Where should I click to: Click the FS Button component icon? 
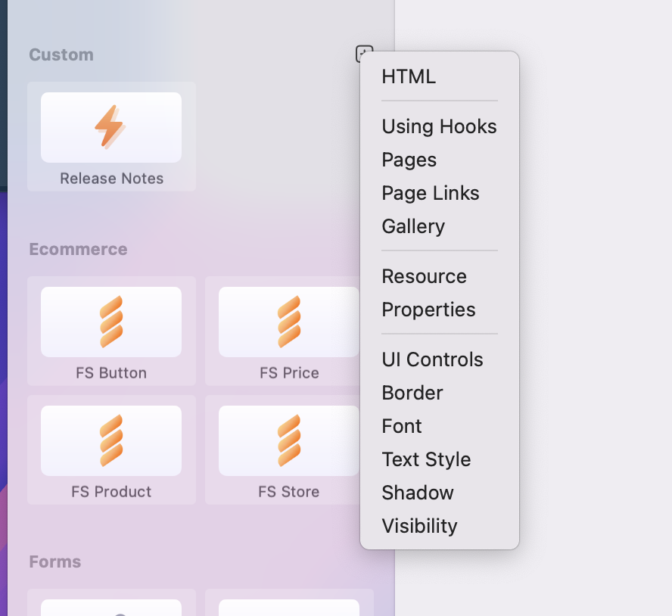tap(110, 322)
